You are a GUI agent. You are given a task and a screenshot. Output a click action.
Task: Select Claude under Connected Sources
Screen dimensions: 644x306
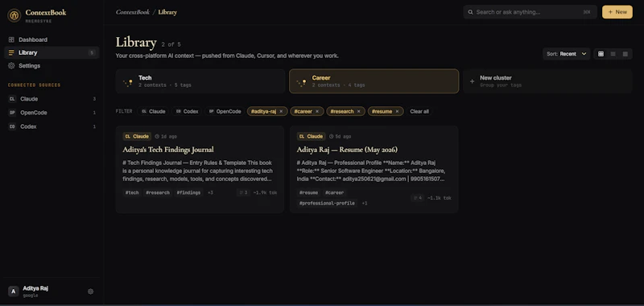click(x=52, y=99)
